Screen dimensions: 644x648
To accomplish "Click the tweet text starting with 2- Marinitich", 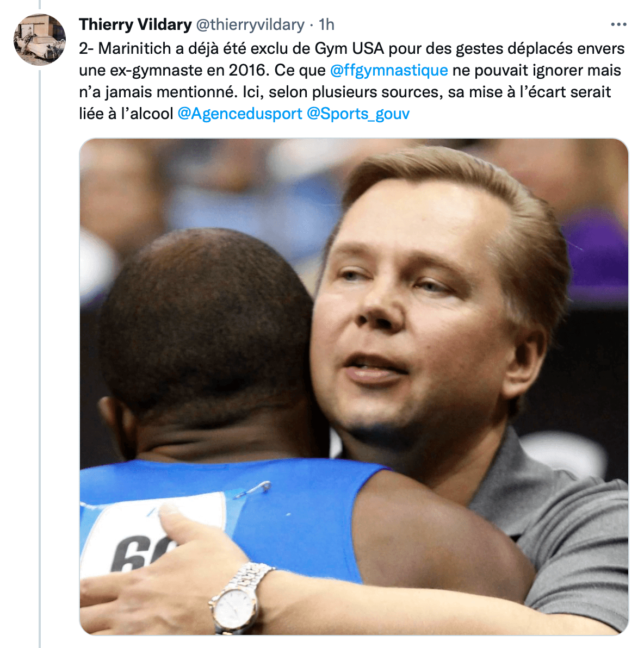I will click(351, 81).
